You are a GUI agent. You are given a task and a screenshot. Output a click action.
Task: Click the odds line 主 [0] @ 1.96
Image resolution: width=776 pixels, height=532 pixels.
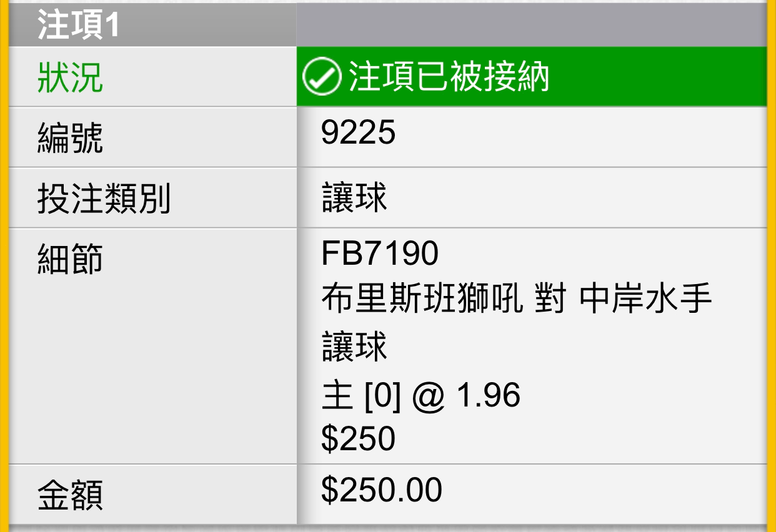coord(420,396)
